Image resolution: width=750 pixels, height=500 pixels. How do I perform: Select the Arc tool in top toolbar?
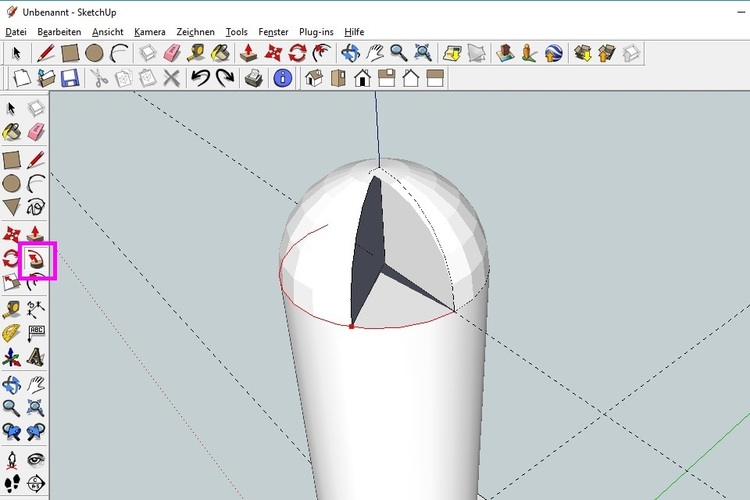pyautogui.click(x=119, y=53)
